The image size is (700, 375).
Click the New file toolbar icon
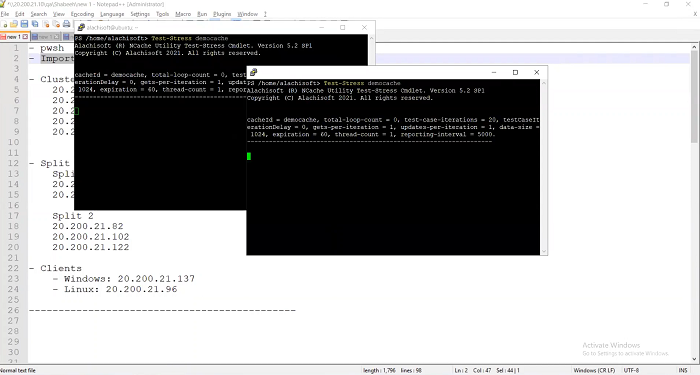4,24
